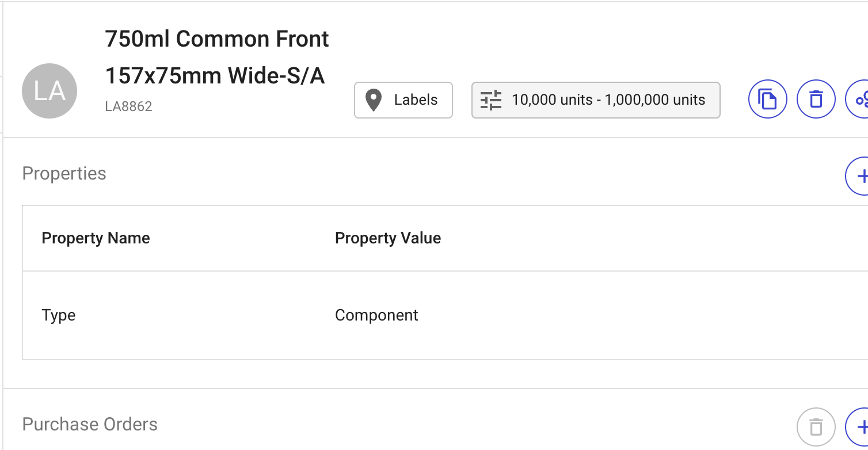
Task: Click the item code LA8862
Action: [x=128, y=106]
